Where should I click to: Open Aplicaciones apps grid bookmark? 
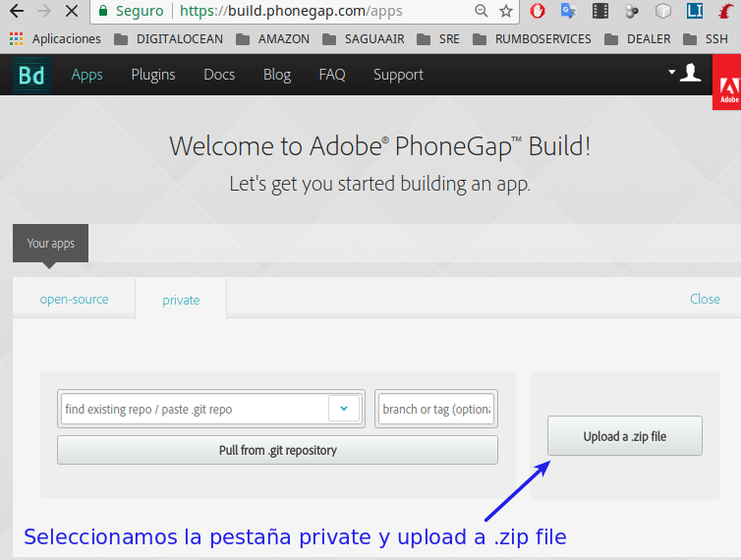[x=55, y=38]
